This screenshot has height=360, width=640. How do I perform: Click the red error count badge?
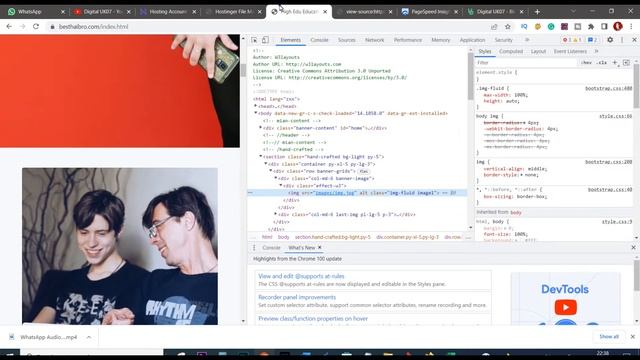click(x=567, y=40)
